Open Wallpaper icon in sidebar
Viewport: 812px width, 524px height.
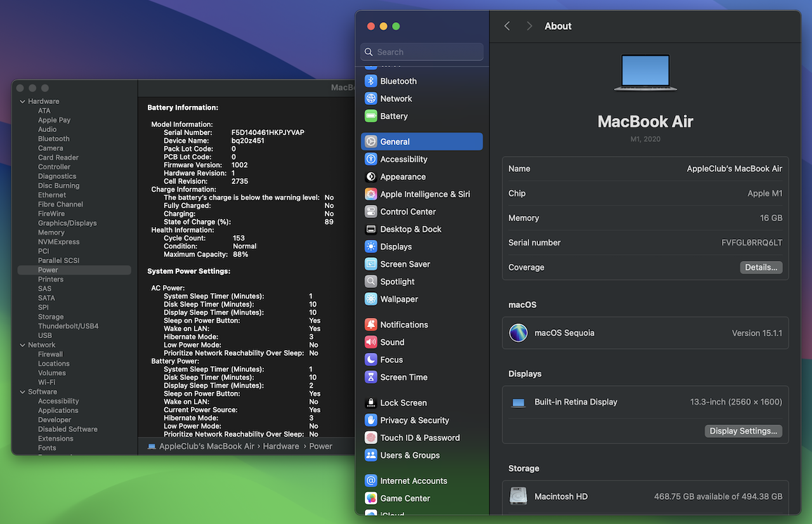371,299
